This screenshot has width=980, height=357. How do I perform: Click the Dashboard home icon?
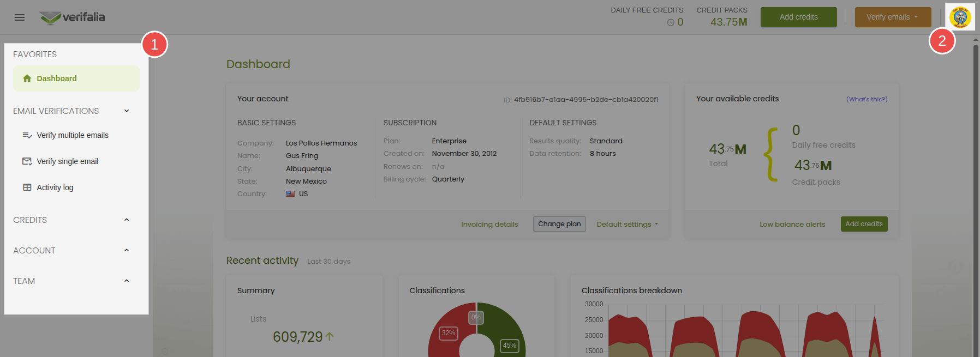[x=27, y=78]
